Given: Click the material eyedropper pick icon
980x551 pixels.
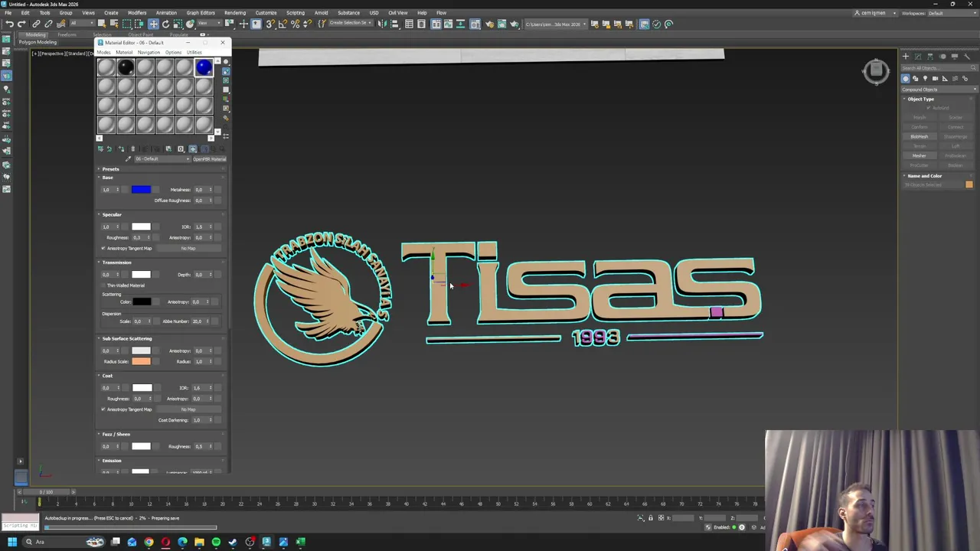Looking at the screenshot, I should 128,159.
